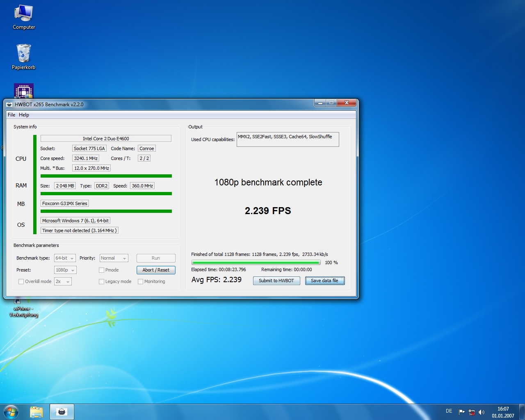525x420 pixels.
Task: Open the Help menu
Action: click(24, 115)
